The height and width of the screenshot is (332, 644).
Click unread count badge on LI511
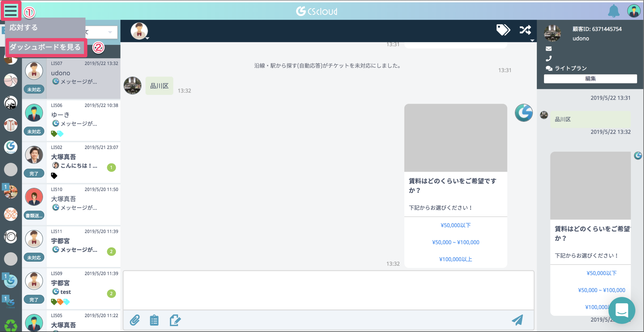pos(111,251)
